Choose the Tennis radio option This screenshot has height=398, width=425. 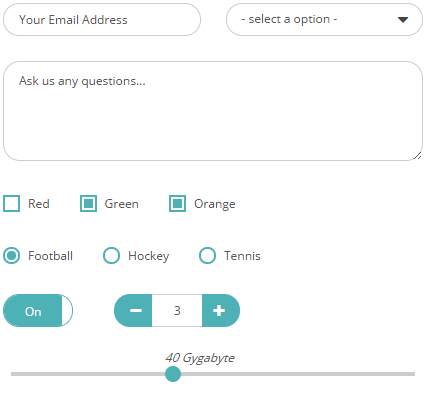click(207, 256)
